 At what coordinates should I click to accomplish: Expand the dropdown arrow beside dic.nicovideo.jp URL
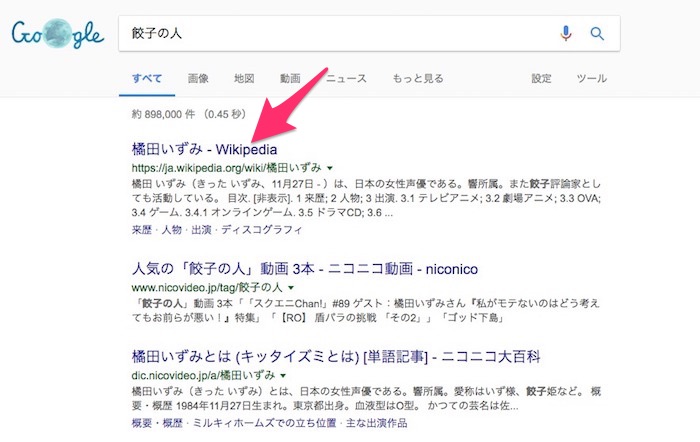(283, 374)
